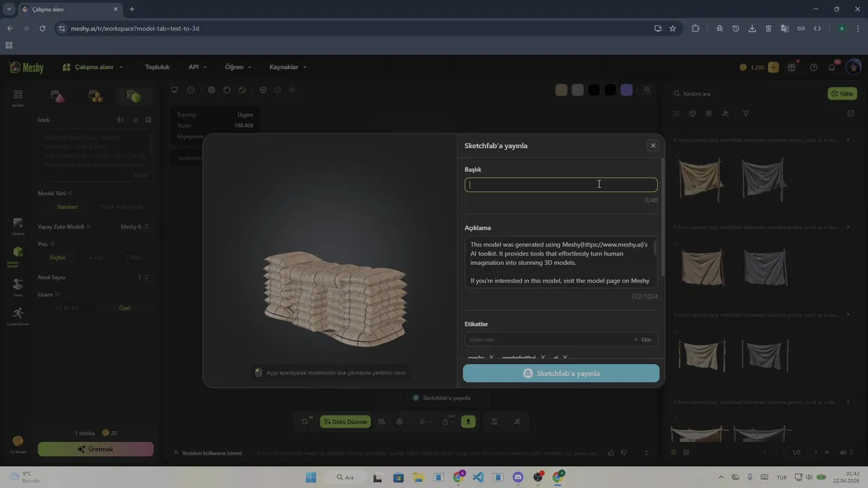
Task: Expand the Öğren menu
Action: point(238,67)
